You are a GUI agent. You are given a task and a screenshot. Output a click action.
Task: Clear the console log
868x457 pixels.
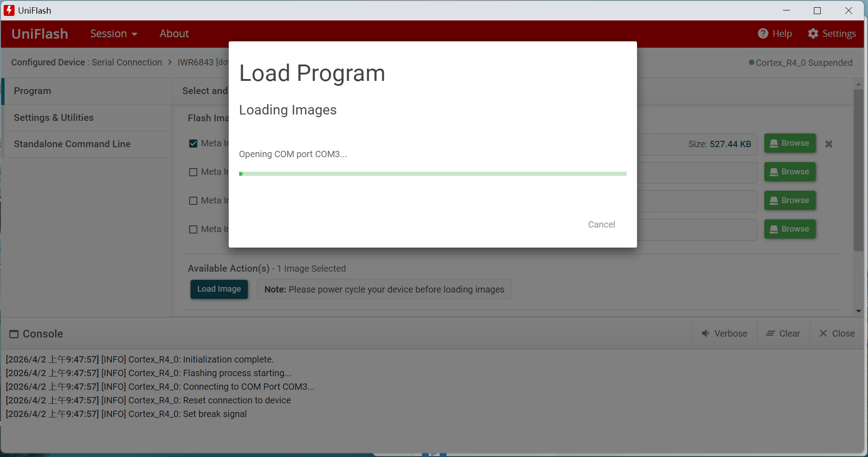click(x=783, y=333)
